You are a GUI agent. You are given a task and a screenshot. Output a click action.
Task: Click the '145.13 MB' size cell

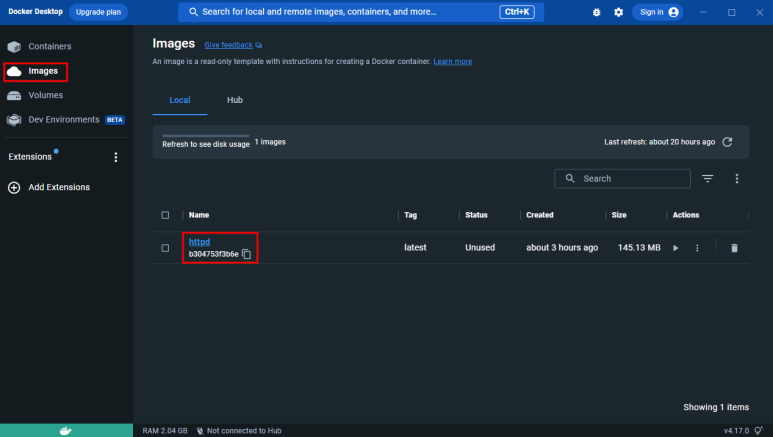(x=639, y=248)
